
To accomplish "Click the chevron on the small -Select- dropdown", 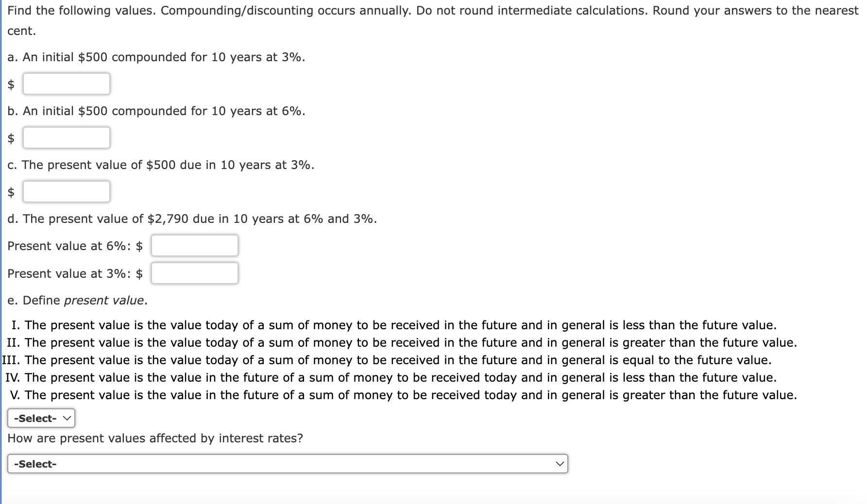I will pyautogui.click(x=67, y=418).
